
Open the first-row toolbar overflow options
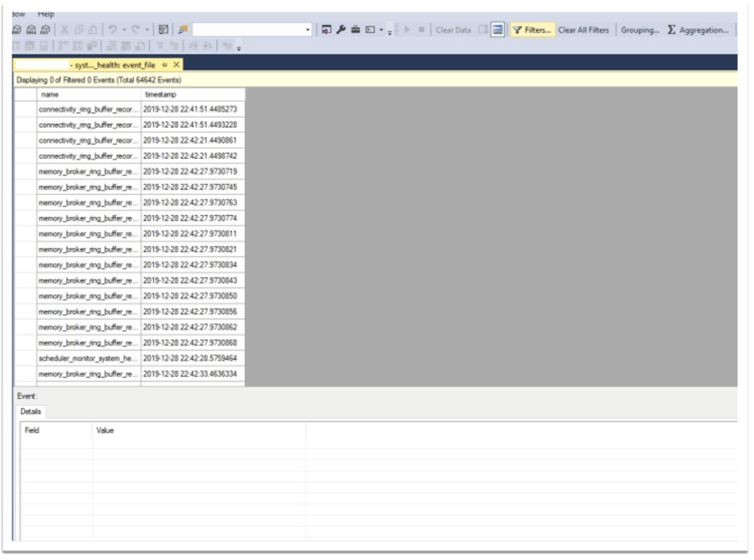click(389, 33)
